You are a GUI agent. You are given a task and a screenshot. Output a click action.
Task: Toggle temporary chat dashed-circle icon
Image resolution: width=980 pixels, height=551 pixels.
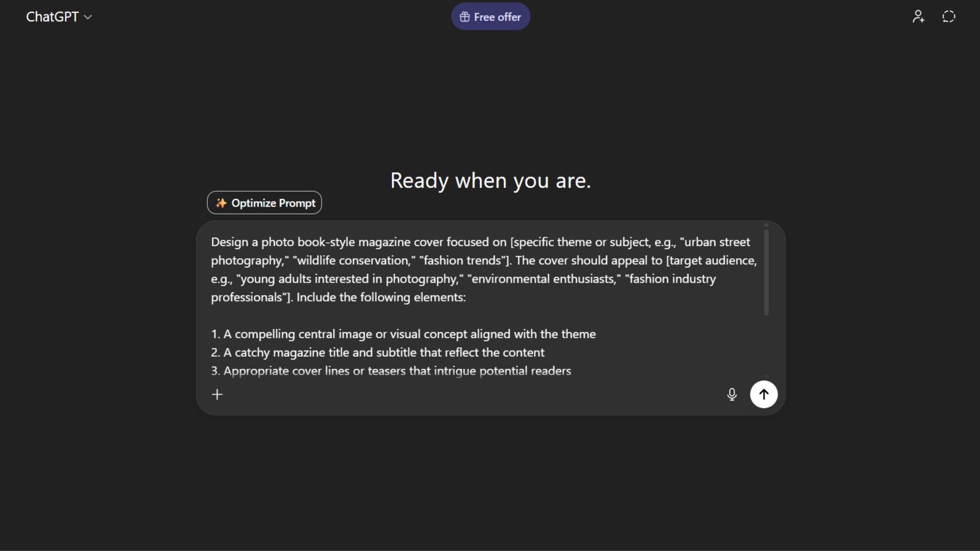[x=948, y=17]
